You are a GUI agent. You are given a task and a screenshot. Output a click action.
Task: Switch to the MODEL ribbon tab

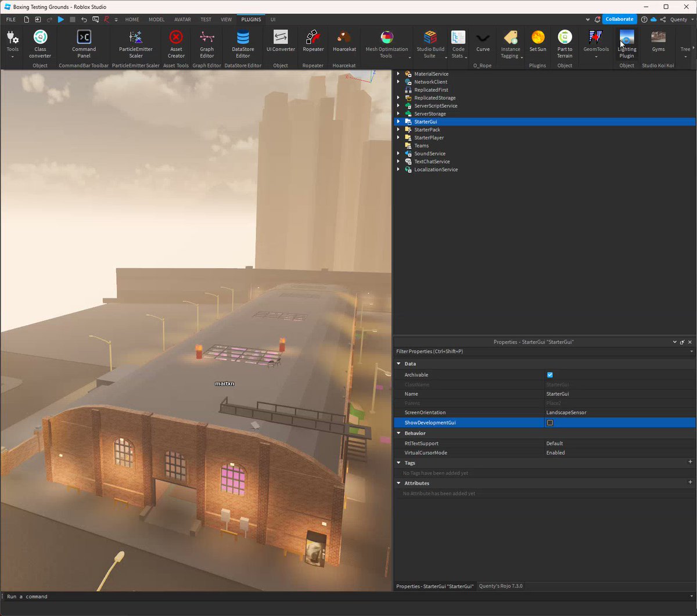tap(156, 19)
